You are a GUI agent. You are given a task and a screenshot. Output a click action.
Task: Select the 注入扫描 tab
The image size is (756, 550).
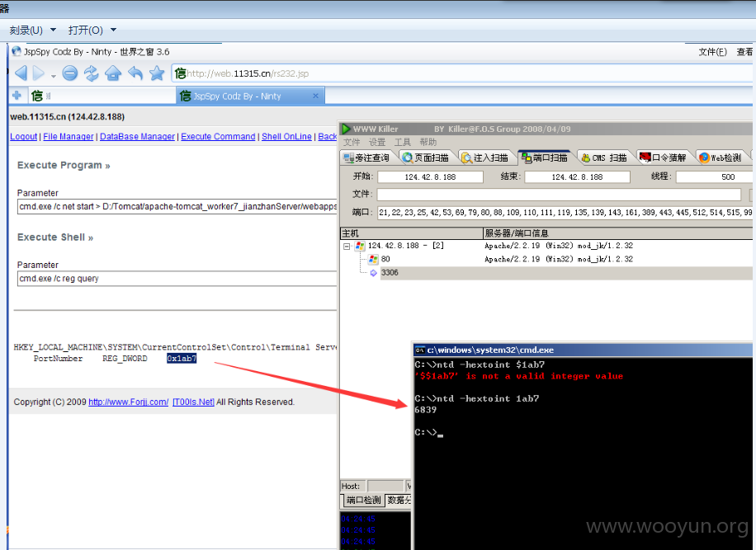point(485,157)
